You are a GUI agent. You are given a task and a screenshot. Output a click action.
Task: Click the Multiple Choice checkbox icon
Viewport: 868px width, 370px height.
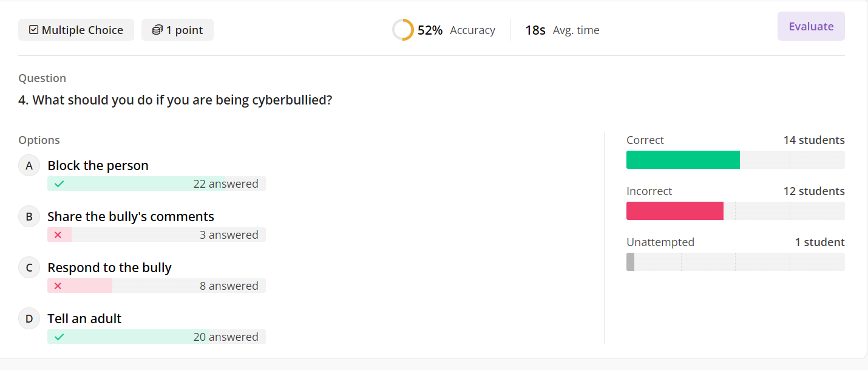(x=34, y=30)
